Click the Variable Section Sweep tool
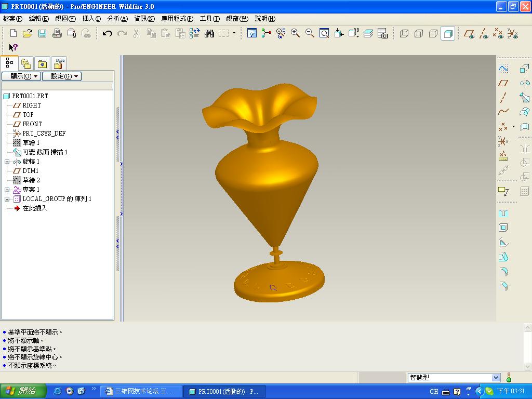 [x=525, y=97]
